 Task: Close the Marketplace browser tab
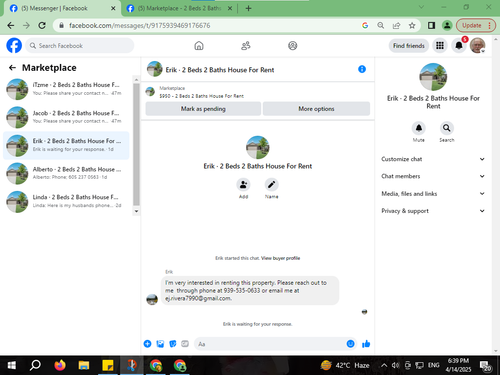pyautogui.click(x=230, y=8)
